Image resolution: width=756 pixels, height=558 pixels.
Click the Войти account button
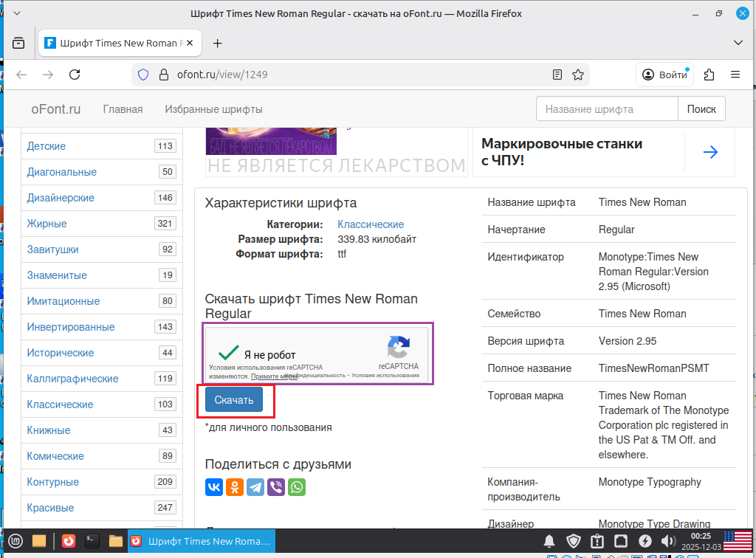pos(665,75)
